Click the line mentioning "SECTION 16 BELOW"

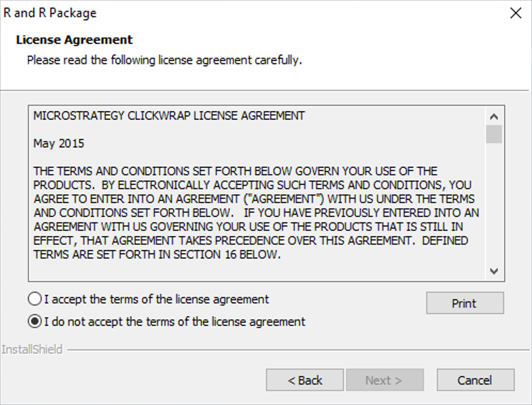pyautogui.click(x=157, y=255)
